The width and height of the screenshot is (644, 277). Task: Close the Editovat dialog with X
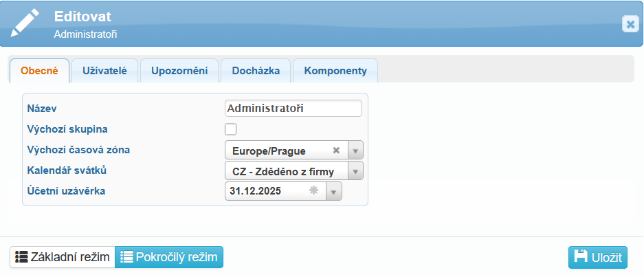(630, 24)
